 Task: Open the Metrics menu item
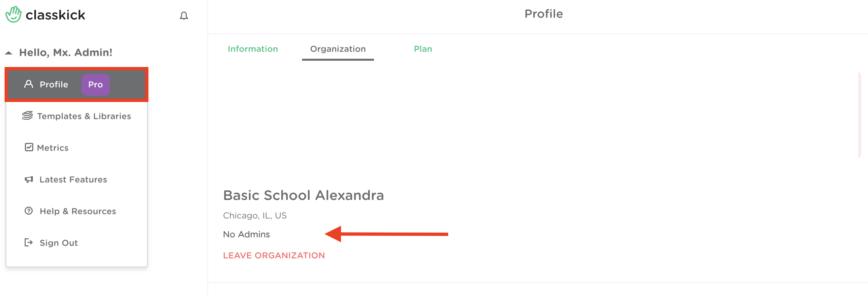(52, 148)
